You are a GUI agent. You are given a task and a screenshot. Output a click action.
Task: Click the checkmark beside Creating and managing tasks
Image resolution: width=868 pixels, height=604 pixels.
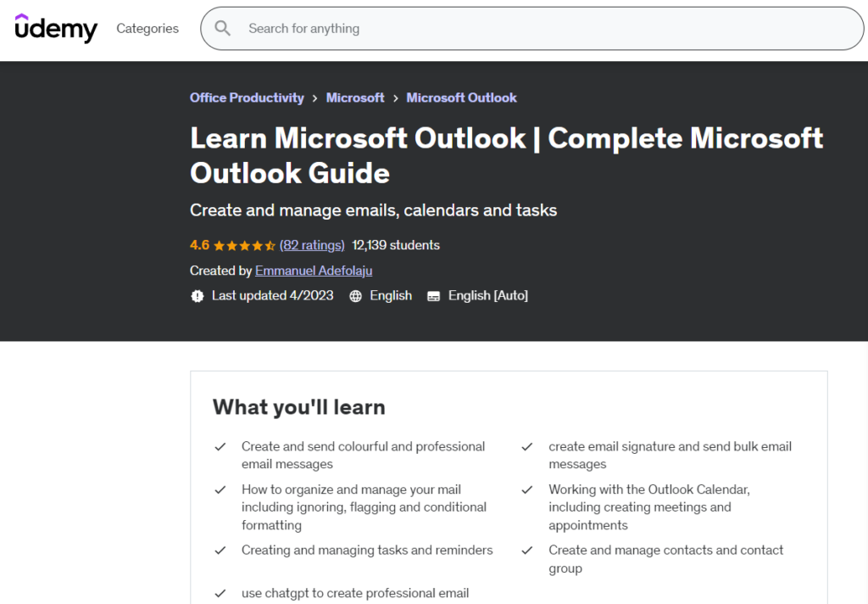click(220, 550)
